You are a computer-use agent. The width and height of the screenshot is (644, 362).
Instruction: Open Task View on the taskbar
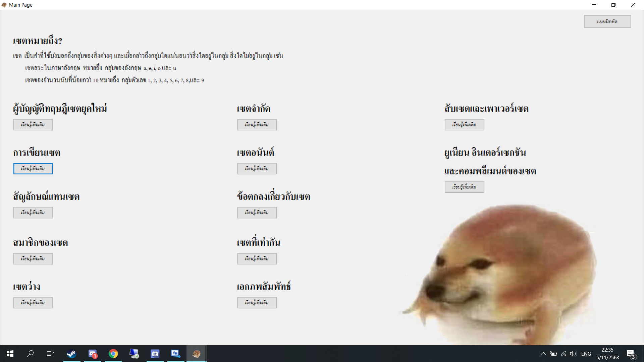coord(50,354)
